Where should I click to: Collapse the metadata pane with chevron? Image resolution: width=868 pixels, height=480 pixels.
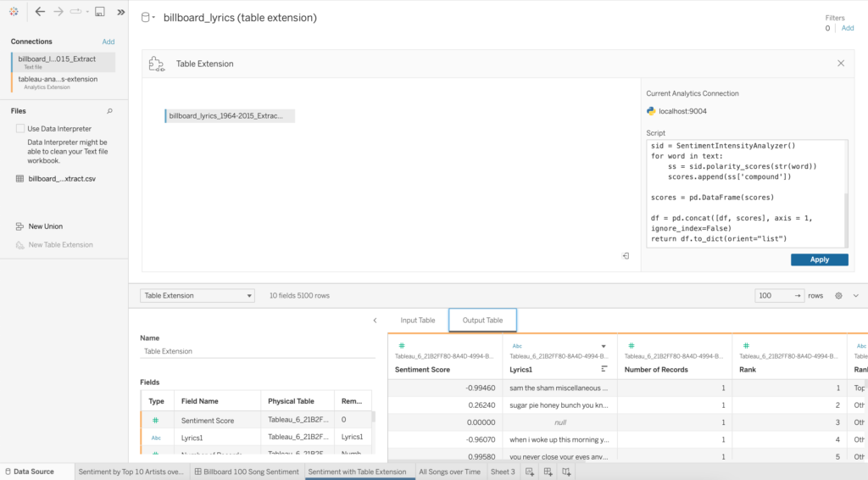click(375, 321)
